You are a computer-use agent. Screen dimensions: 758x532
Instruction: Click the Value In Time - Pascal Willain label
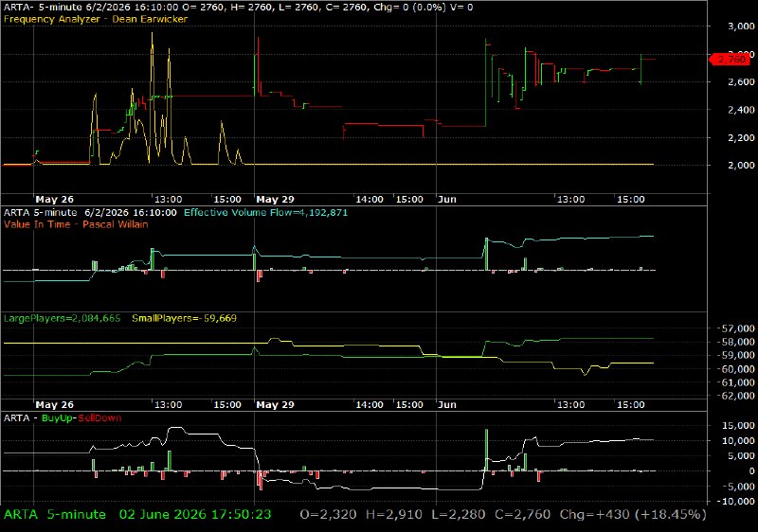click(76, 224)
